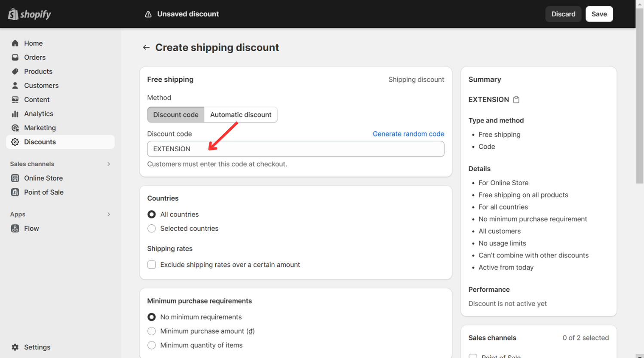Image resolution: width=644 pixels, height=358 pixels.
Task: Open Online Store sales channel
Action: pyautogui.click(x=60, y=178)
